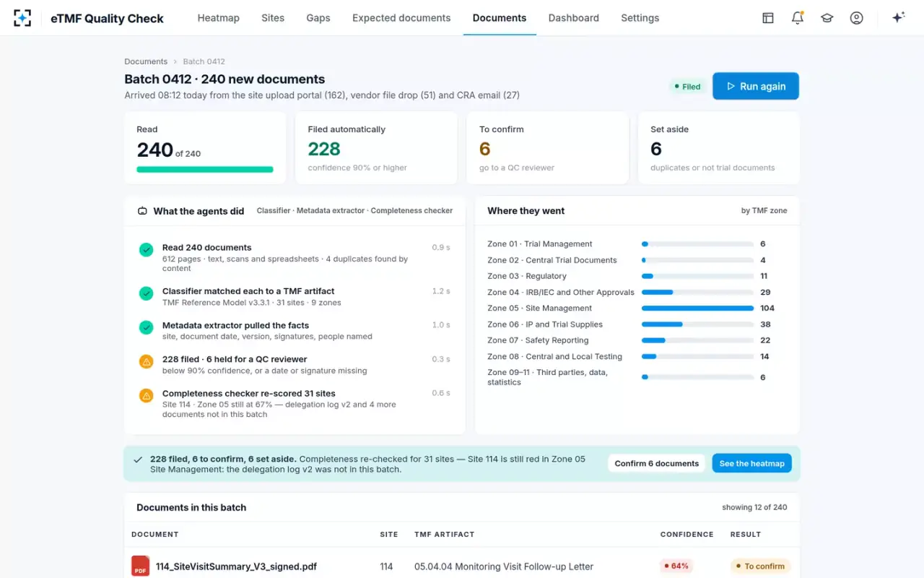This screenshot has height=578, width=924.
Task: Open the Expected documents tab
Action: click(x=401, y=18)
